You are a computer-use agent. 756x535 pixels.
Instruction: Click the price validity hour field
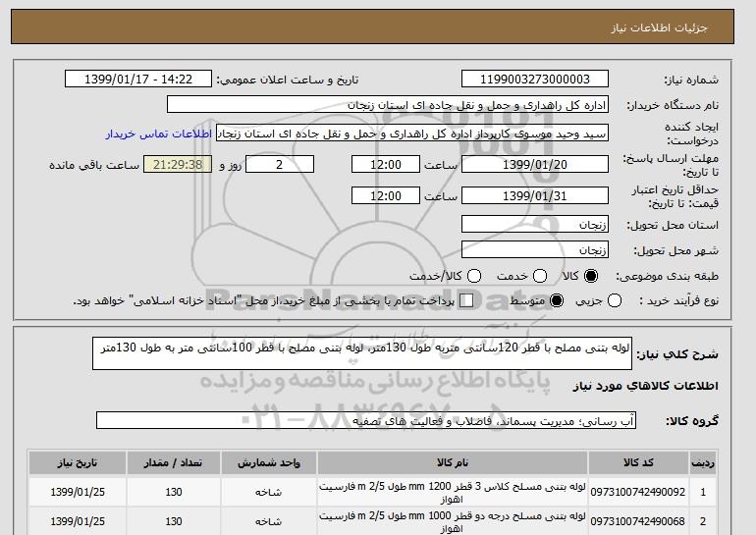tap(386, 195)
